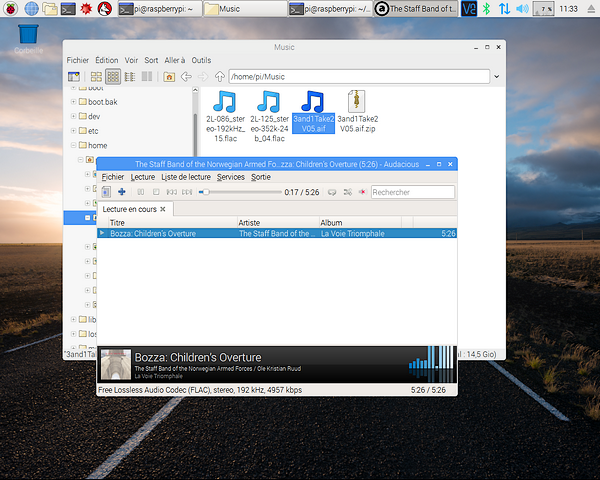
Task: Sort playlist by Album column
Action: pyautogui.click(x=360, y=223)
